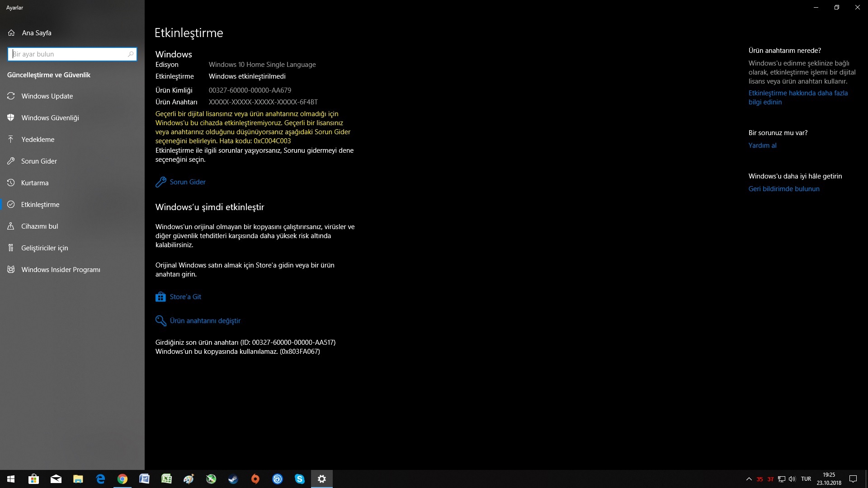The width and height of the screenshot is (868, 488).
Task: Launch Origin from taskbar
Action: (255, 479)
